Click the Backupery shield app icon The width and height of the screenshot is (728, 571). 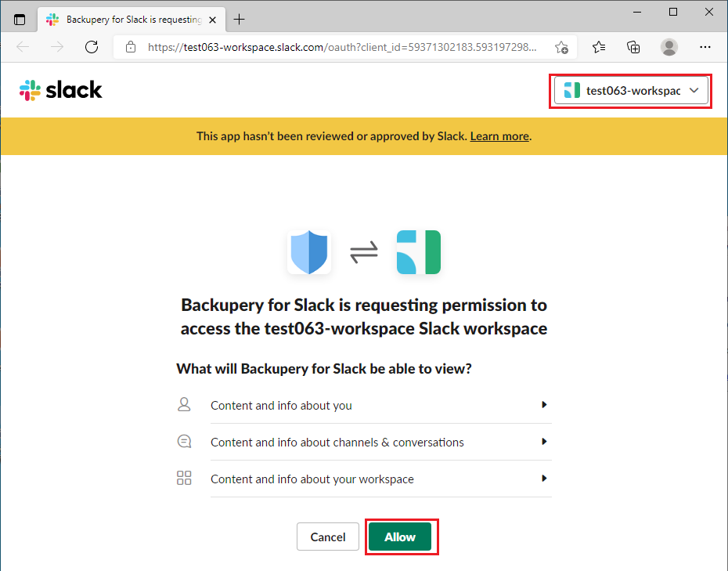pyautogui.click(x=309, y=252)
